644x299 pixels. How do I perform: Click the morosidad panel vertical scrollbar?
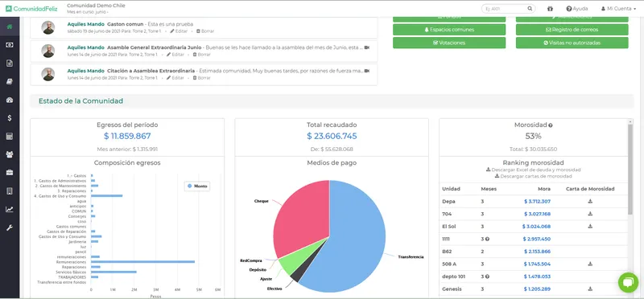[x=630, y=169]
